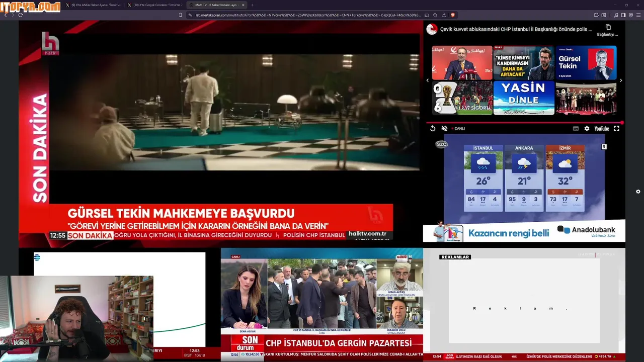
Task: Unmute the YouTube player speaker icon
Action: click(x=444, y=129)
